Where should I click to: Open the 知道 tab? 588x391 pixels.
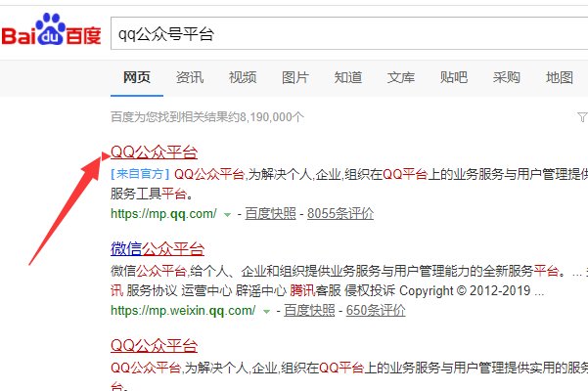348,77
